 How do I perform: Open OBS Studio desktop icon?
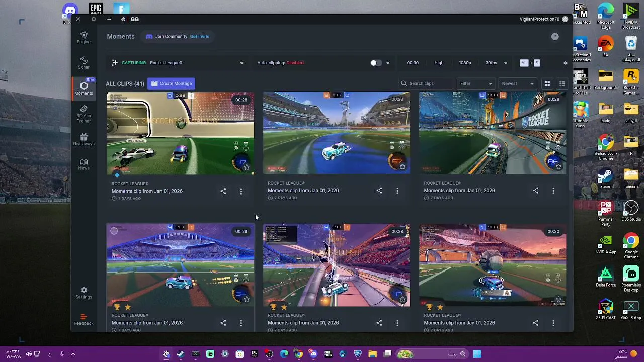631,211
